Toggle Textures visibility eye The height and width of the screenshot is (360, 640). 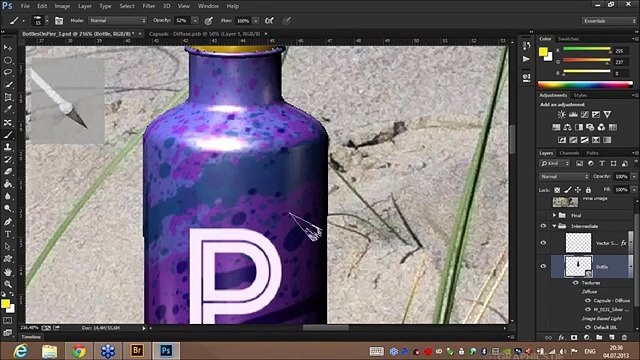pos(576,283)
